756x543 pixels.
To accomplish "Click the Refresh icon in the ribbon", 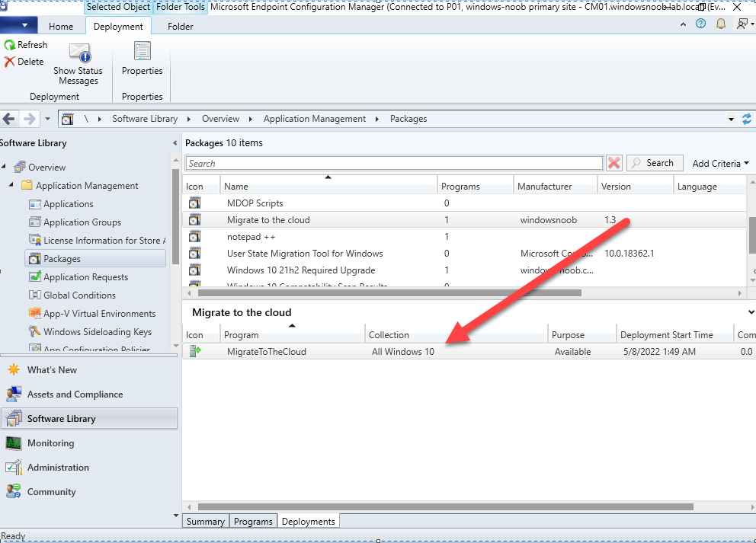I will click(x=10, y=45).
